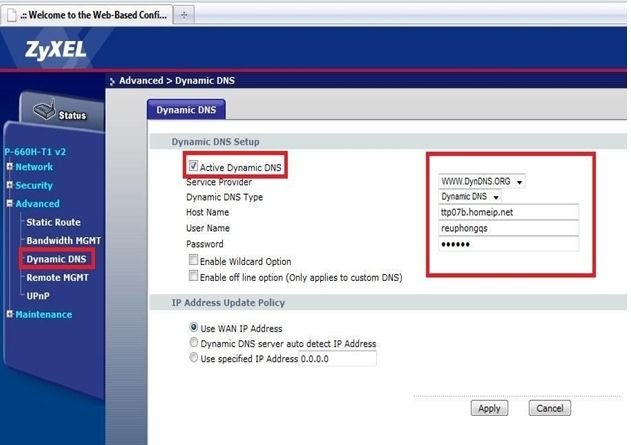Click the Dynamic DNS Type label

224,197
